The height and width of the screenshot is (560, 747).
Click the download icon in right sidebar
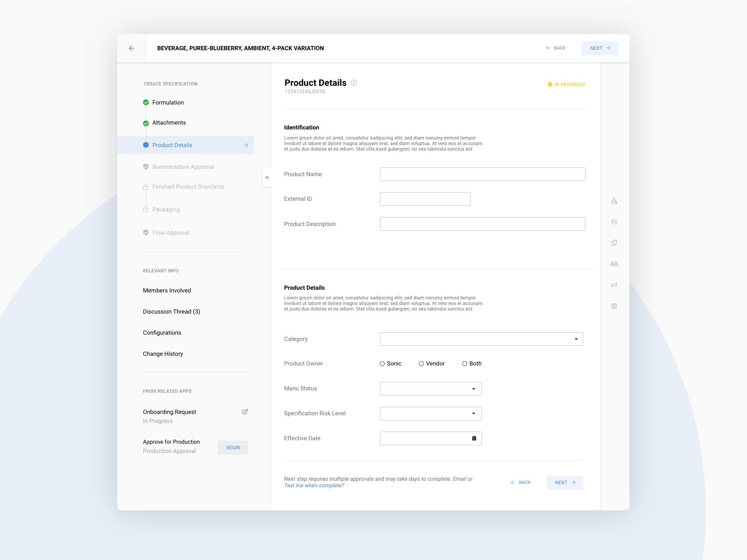614,201
